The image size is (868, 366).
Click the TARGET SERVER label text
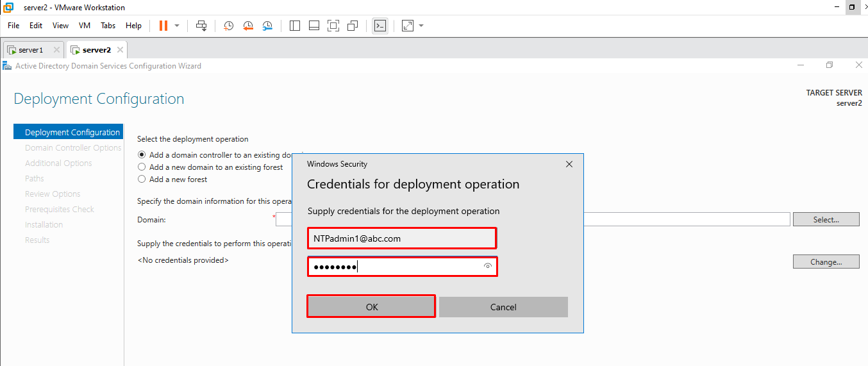tap(834, 93)
